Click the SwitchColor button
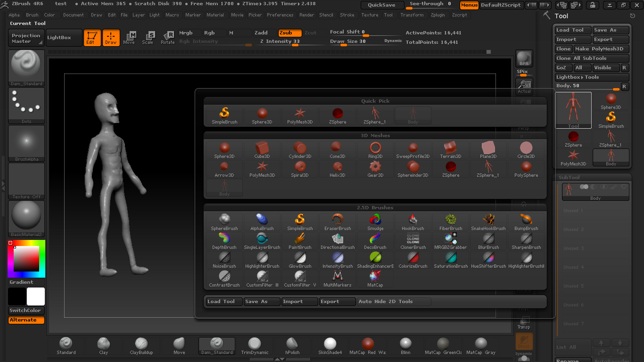This screenshot has width=644, height=362. (26, 311)
